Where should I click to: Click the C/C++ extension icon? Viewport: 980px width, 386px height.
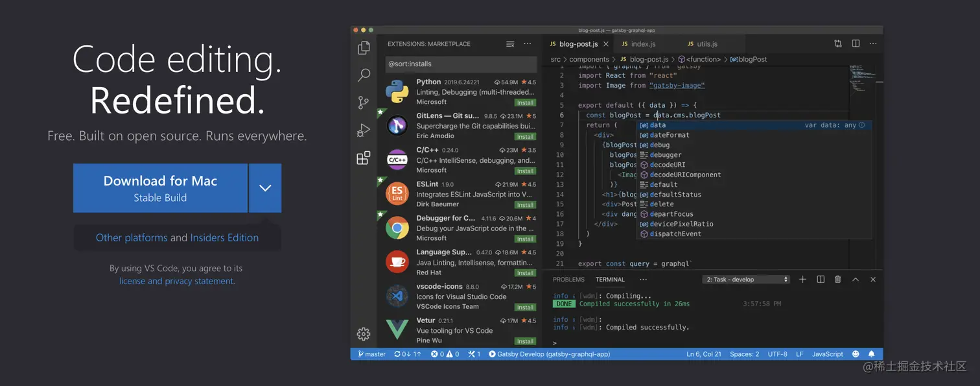click(397, 160)
